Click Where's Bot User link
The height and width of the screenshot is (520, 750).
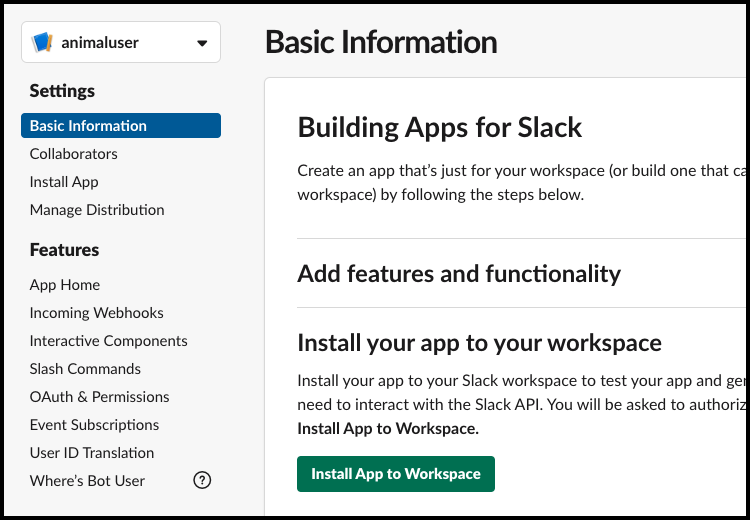point(87,481)
